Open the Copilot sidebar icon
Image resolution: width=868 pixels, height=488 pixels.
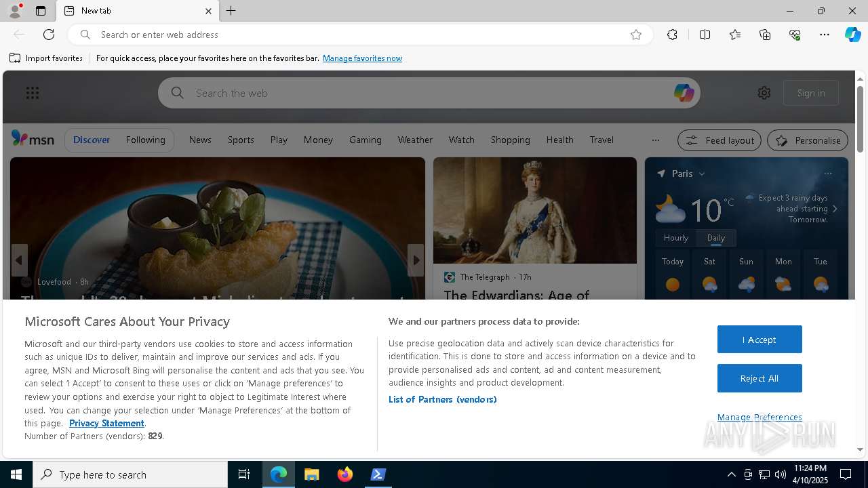(x=852, y=35)
